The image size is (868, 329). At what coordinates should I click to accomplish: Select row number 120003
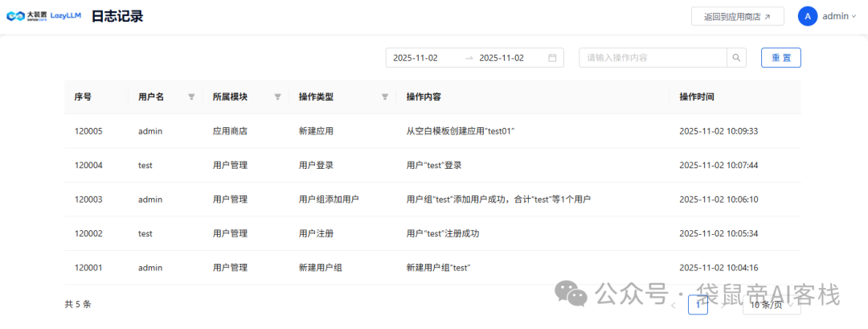(x=88, y=199)
